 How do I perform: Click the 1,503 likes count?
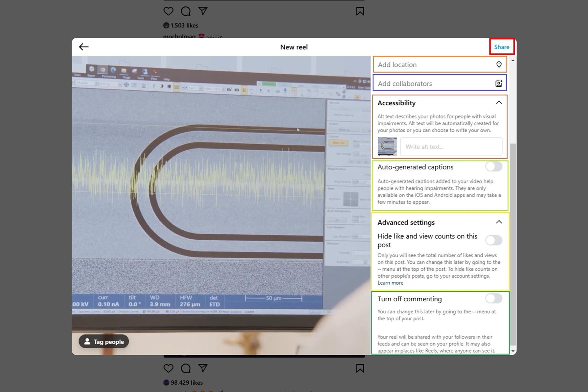[184, 25]
